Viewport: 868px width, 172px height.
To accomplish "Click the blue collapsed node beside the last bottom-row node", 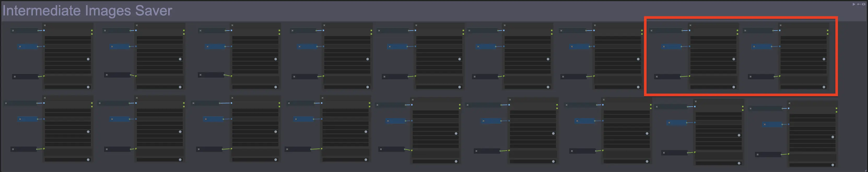I will pos(772,124).
